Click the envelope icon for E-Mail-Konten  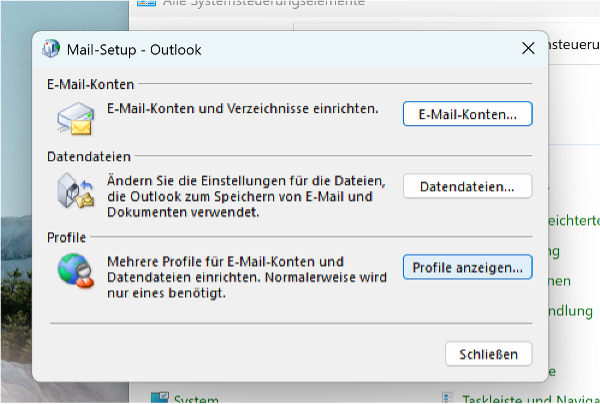click(x=77, y=118)
